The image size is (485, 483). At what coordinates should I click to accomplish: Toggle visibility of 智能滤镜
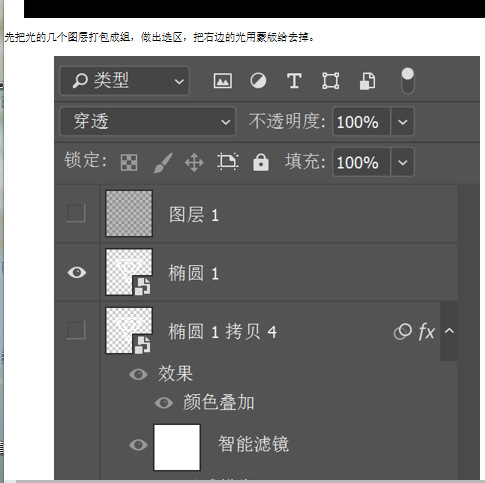(138, 445)
